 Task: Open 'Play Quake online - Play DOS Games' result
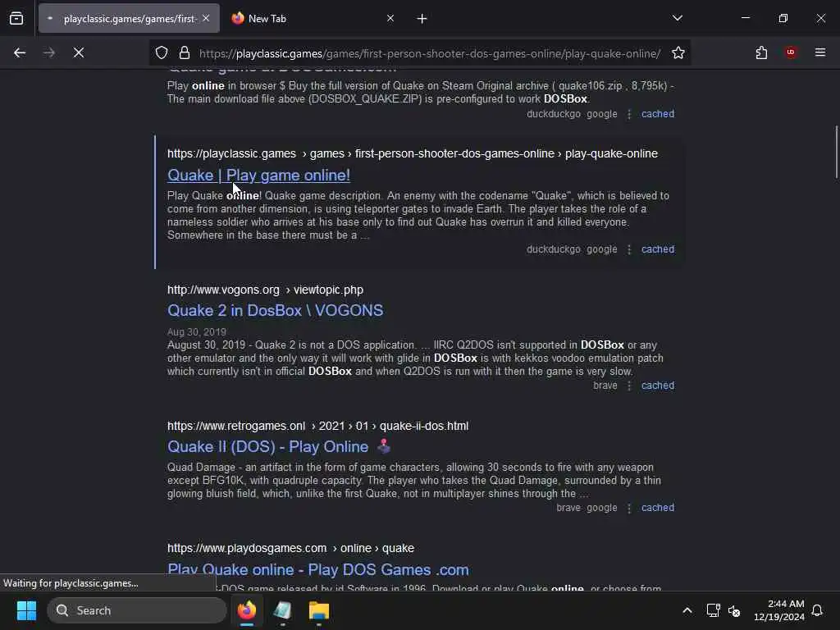click(318, 569)
